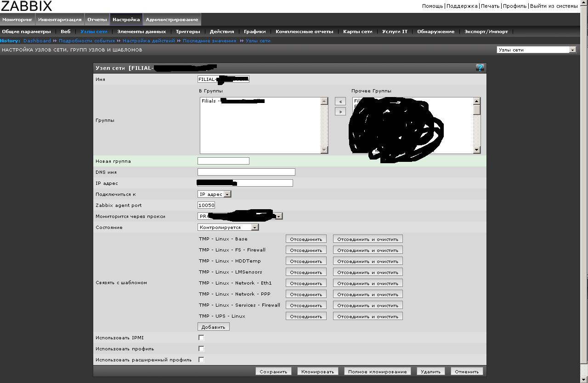Viewport: 588px width, 383px height.
Task: Open the Триггеры submenu item
Action: pos(187,32)
